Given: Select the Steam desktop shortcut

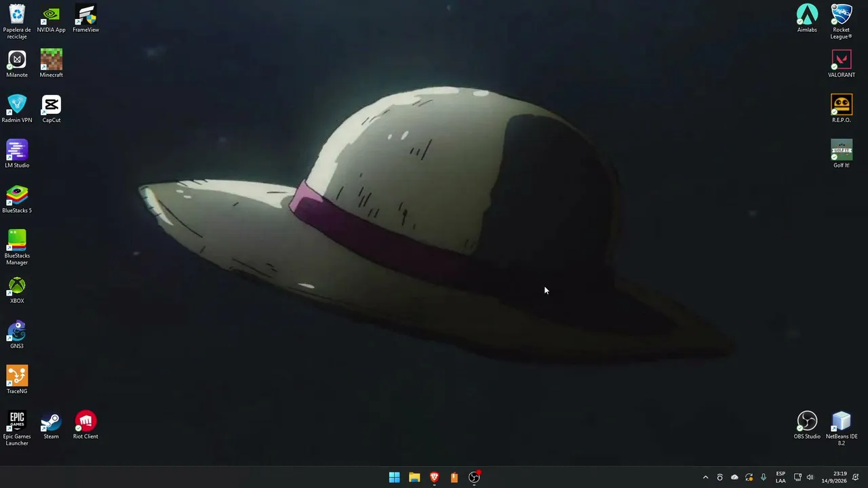Looking at the screenshot, I should 52,426.
